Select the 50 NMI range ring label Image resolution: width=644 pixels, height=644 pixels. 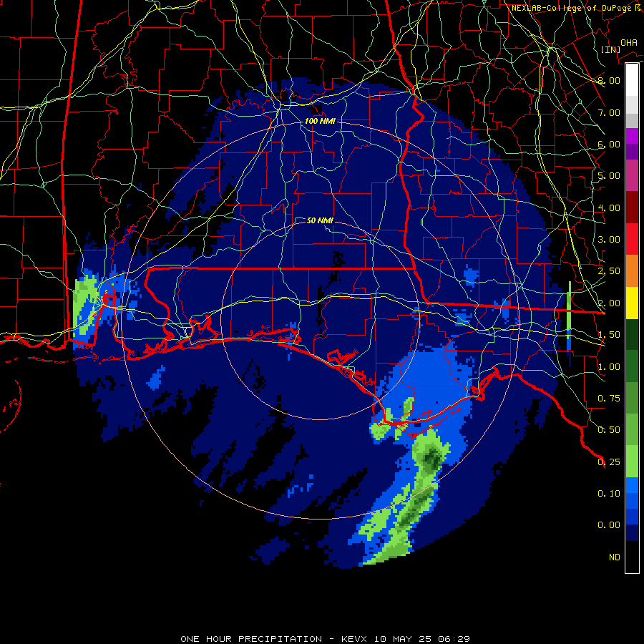tap(320, 220)
